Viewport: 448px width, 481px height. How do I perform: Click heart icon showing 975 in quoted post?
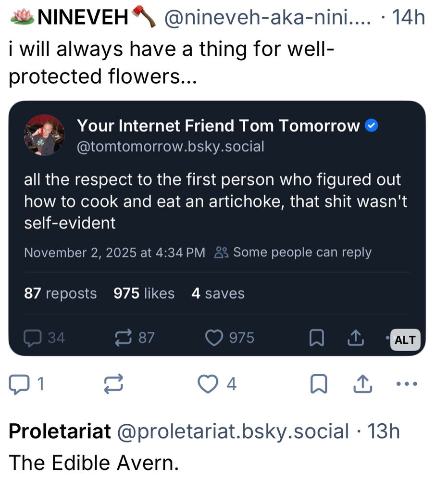(x=214, y=338)
